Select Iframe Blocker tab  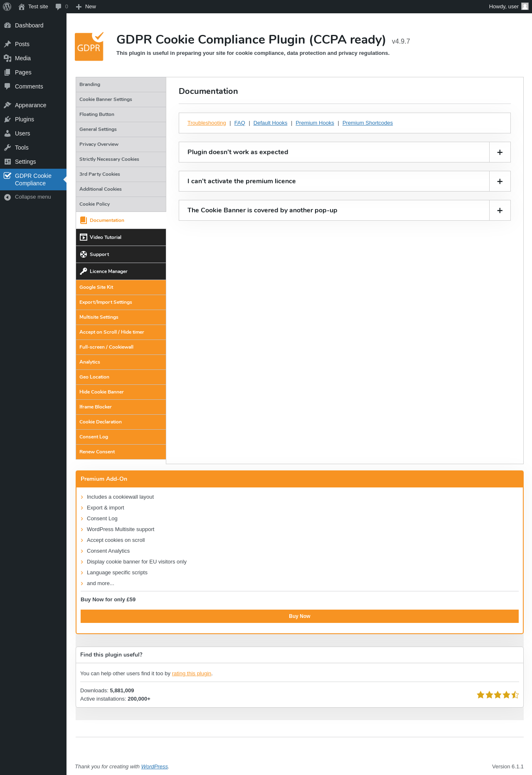(x=121, y=407)
